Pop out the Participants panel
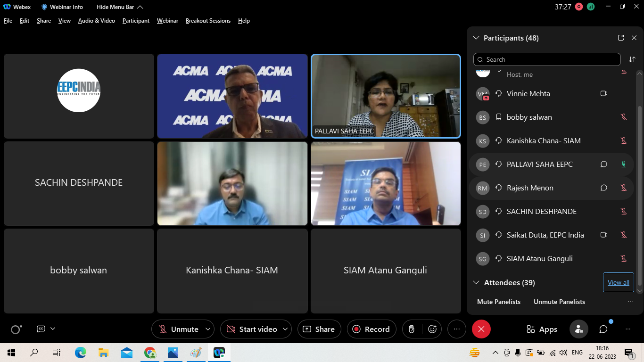This screenshot has height=362, width=644. point(621,38)
